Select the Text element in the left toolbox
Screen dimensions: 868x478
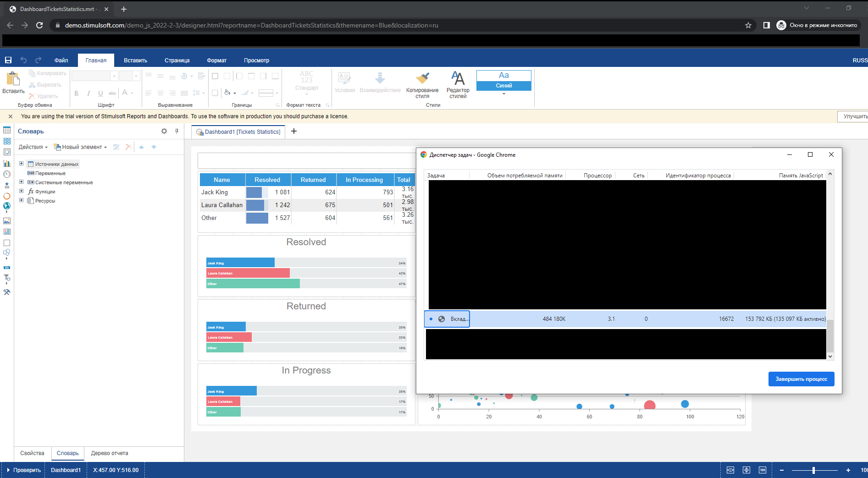coord(7,232)
